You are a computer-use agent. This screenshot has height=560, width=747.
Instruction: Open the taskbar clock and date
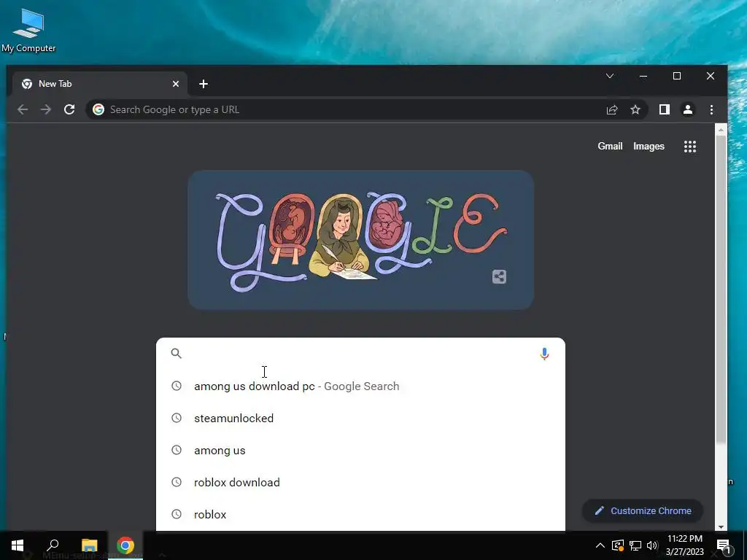(x=685, y=545)
